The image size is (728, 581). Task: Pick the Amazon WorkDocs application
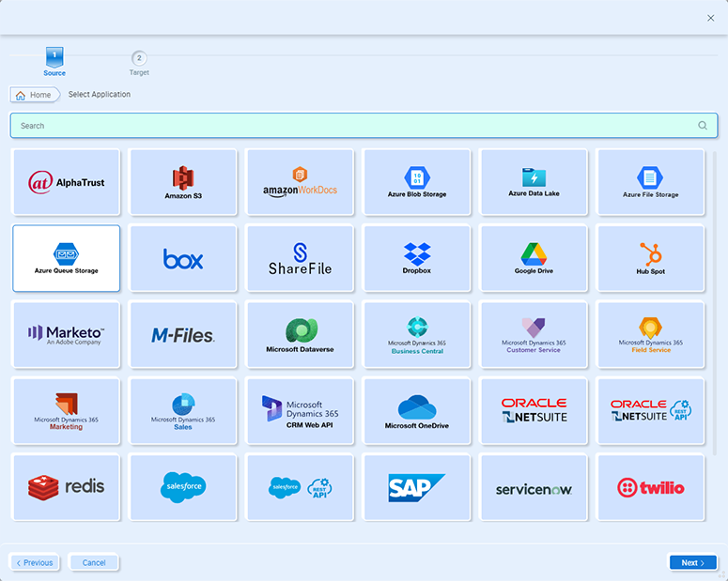pyautogui.click(x=301, y=182)
